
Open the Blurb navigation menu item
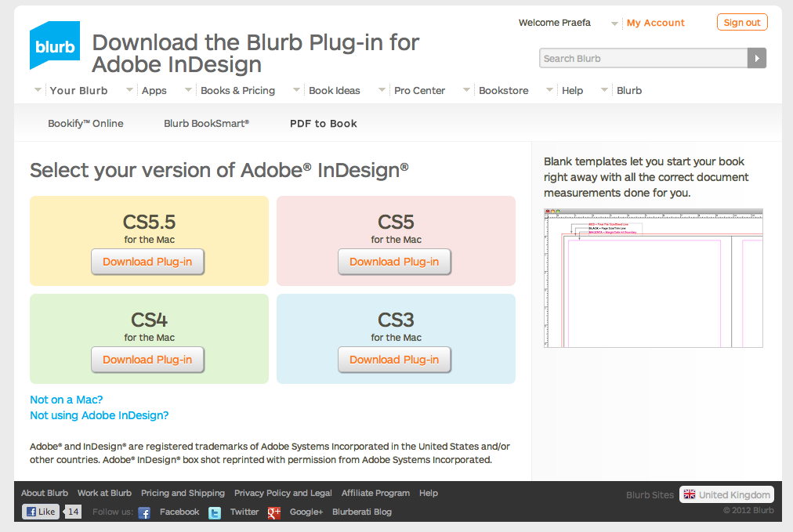click(x=629, y=91)
